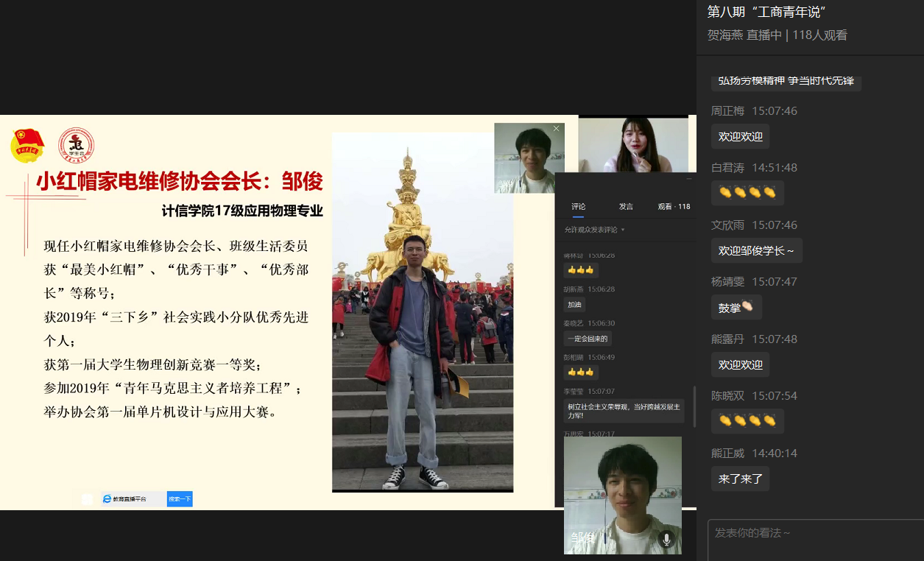This screenshot has height=561, width=924.
Task: Click the 发表你的看法 comment input box
Action: click(x=814, y=540)
